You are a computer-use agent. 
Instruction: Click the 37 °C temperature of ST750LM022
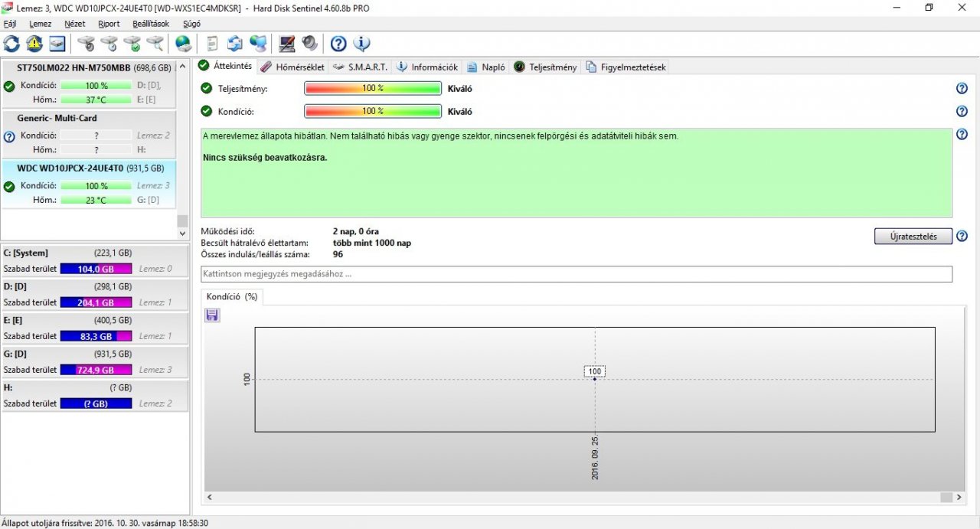tap(96, 100)
